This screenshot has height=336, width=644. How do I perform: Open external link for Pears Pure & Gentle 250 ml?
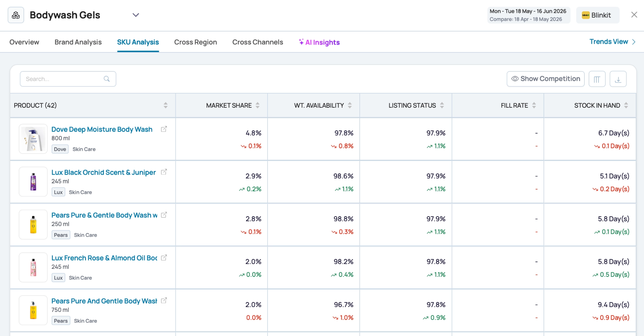click(164, 215)
